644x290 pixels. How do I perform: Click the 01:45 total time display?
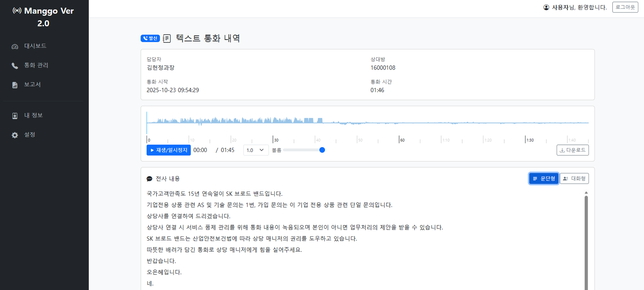227,150
